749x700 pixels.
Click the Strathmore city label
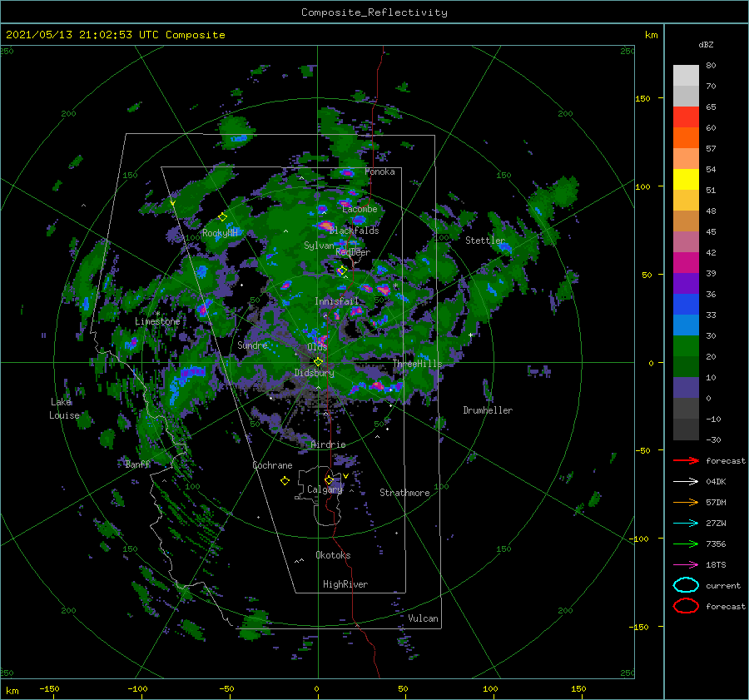(404, 493)
